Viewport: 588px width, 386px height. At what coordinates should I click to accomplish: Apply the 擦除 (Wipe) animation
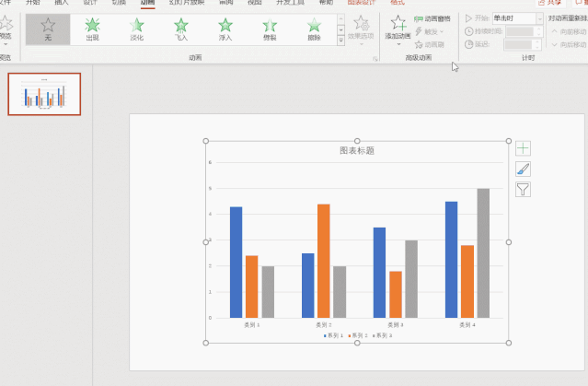coord(314,29)
